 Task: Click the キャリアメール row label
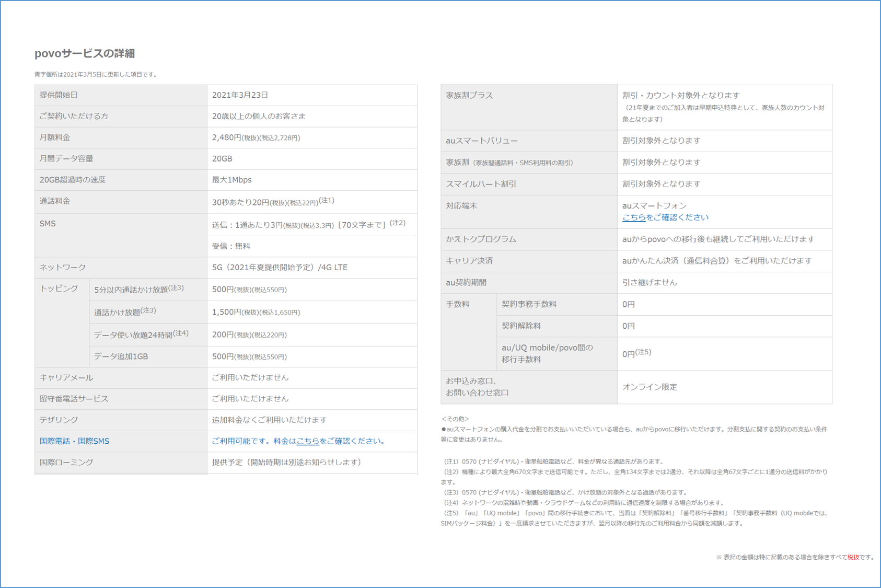coord(66,377)
